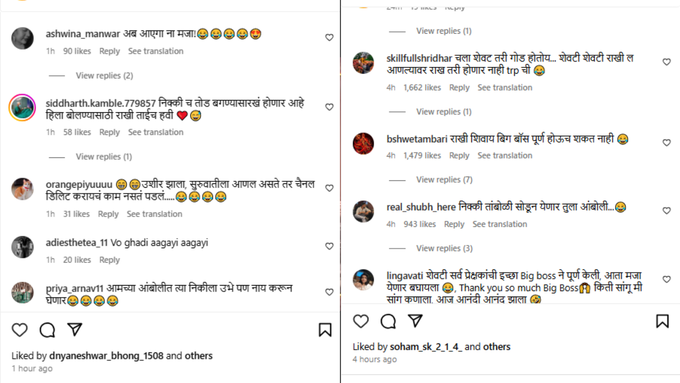Like ashwina_manwar's comment

(x=329, y=38)
